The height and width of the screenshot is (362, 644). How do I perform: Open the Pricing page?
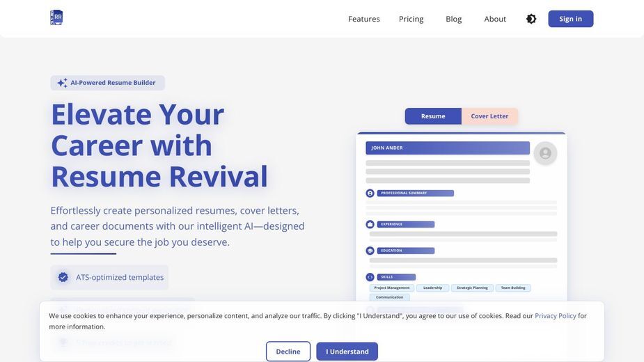[x=411, y=19]
